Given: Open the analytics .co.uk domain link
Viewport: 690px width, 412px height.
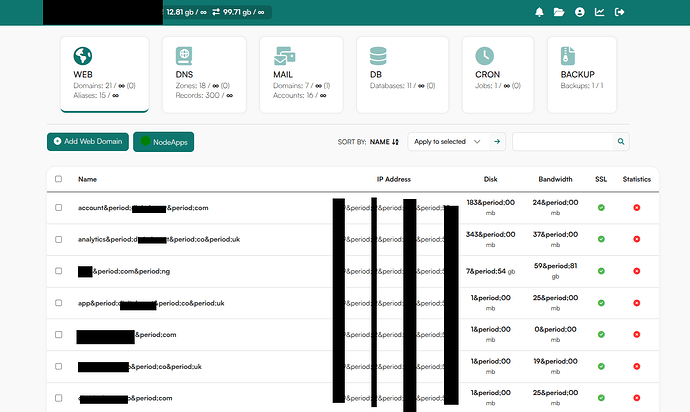Looking at the screenshot, I should (x=159, y=239).
